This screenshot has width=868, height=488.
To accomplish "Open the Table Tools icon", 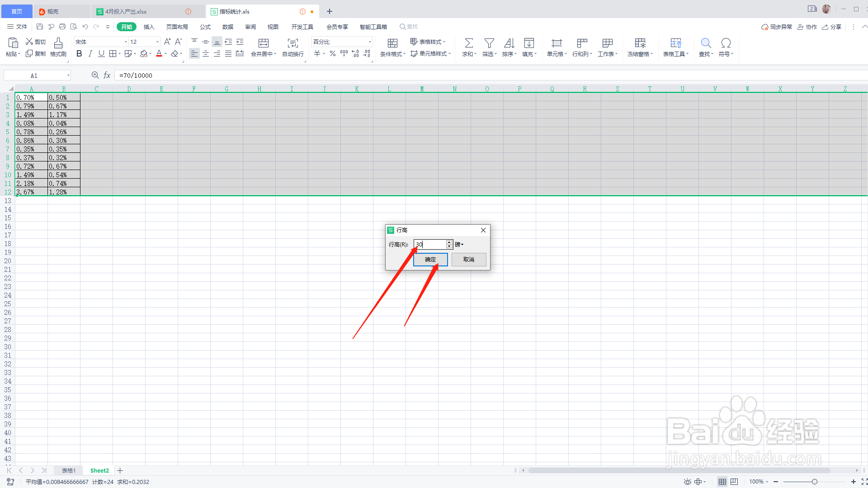I will click(x=676, y=43).
